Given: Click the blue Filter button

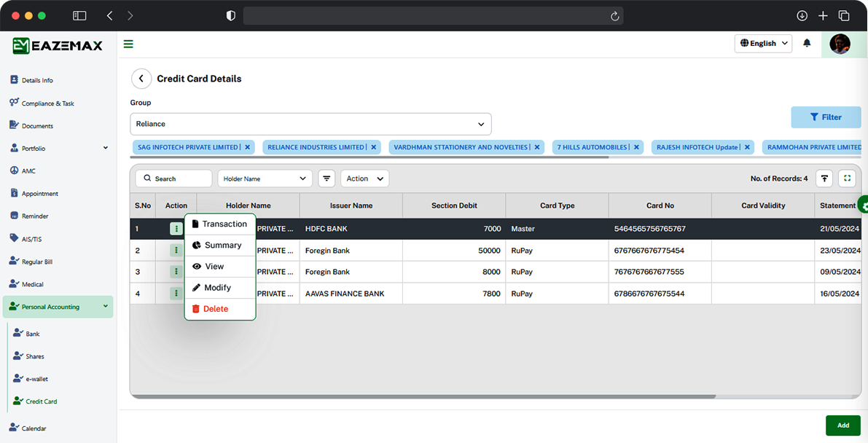Looking at the screenshot, I should pyautogui.click(x=826, y=117).
